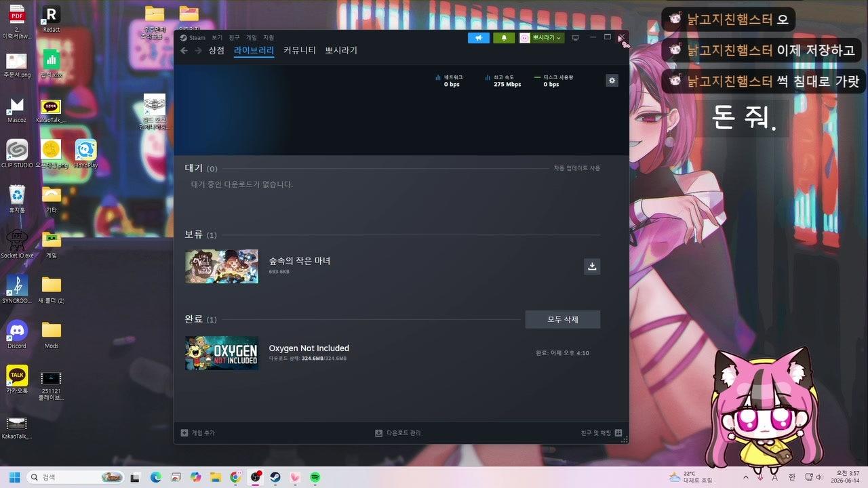The image size is (868, 488).
Task: Open download settings gear icon
Action: [612, 81]
